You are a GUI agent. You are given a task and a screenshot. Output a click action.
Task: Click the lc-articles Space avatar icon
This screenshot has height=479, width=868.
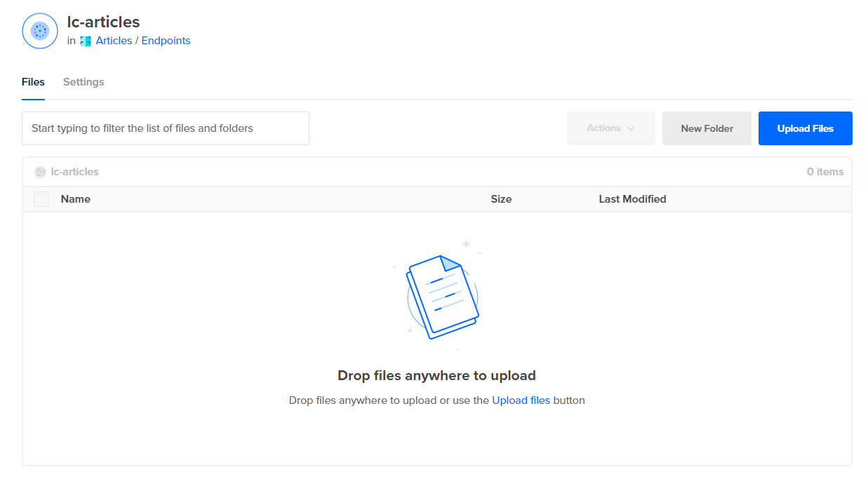pos(40,31)
